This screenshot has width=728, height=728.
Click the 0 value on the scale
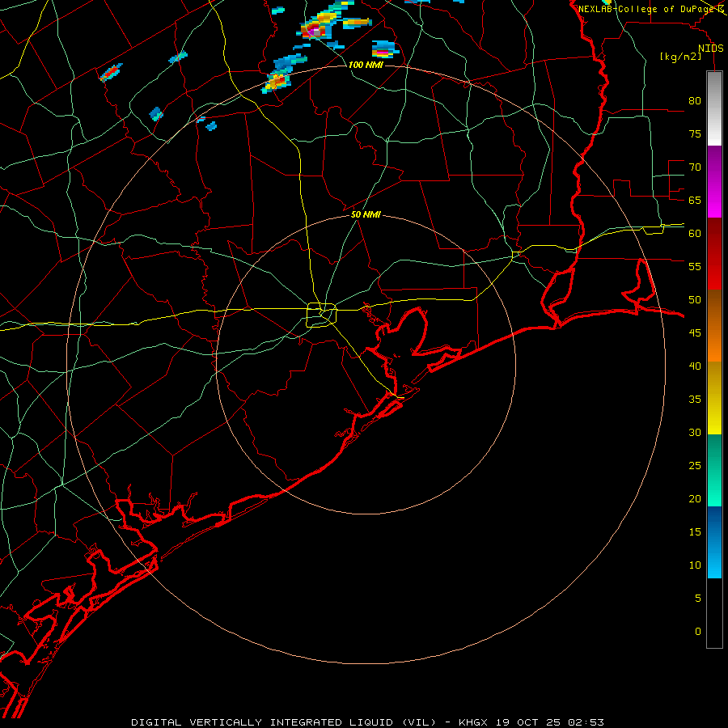point(698,632)
